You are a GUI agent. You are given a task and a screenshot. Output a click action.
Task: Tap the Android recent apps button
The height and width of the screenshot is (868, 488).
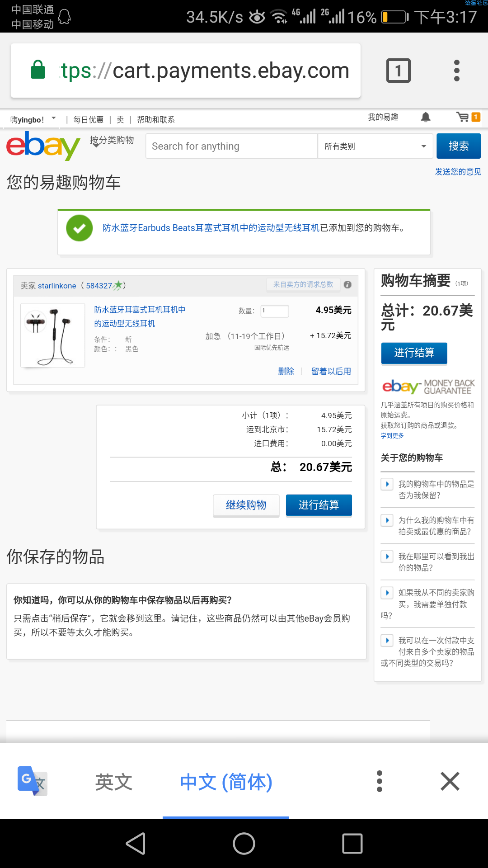pyautogui.click(x=352, y=844)
